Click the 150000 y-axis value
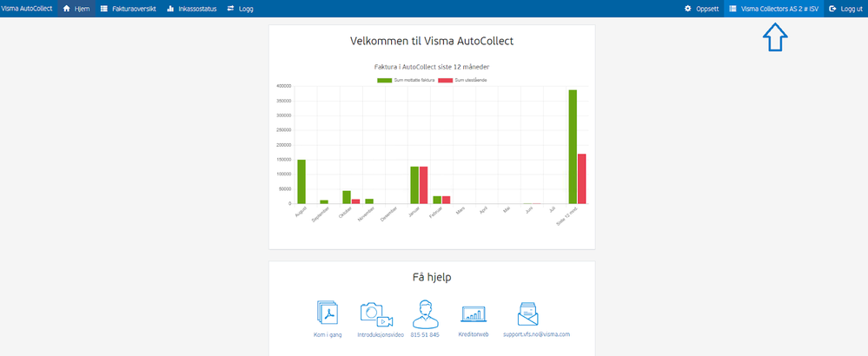This screenshot has height=356, width=868. (283, 160)
